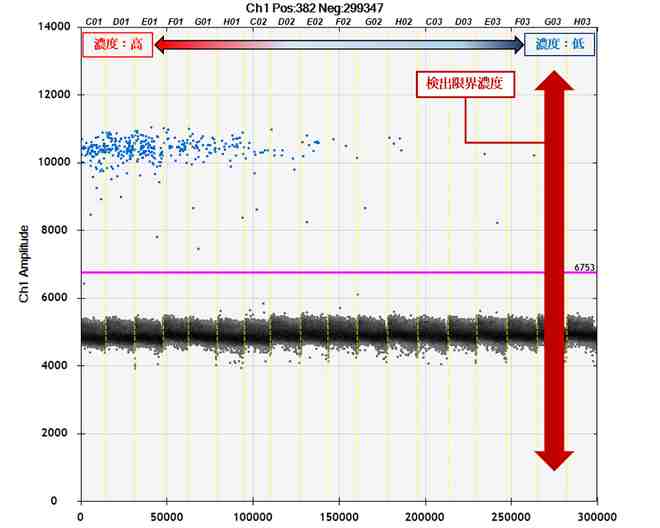This screenshot has height=528, width=660.
Task: Click the 10000 amplitude tick label
Action: point(54,162)
